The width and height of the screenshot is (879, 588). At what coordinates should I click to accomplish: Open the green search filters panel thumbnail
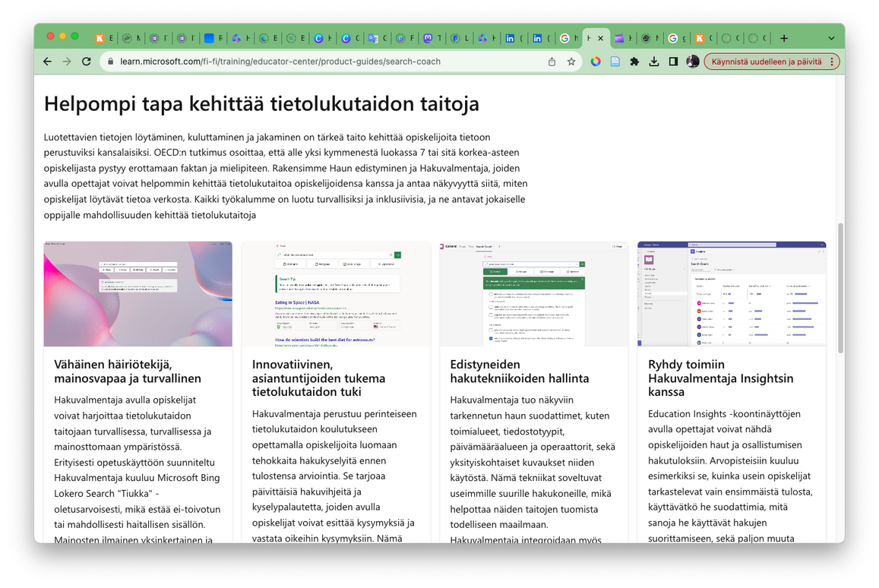coord(533,294)
